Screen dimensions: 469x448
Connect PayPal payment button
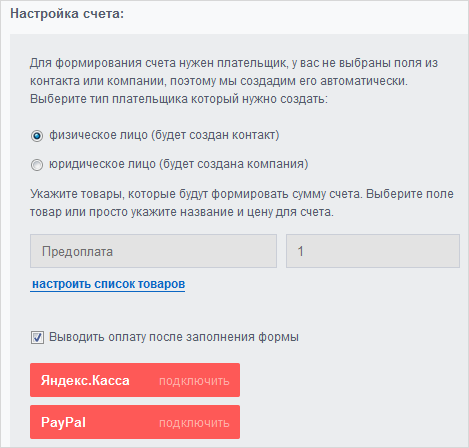135,422
